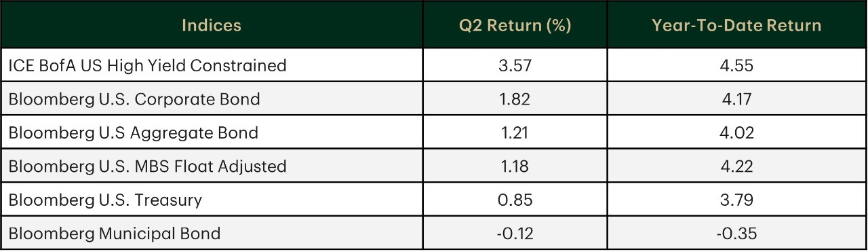Select the Bloomberg U.S. Corporate Bond label
This screenshot has height=252, width=868.
click(x=134, y=99)
